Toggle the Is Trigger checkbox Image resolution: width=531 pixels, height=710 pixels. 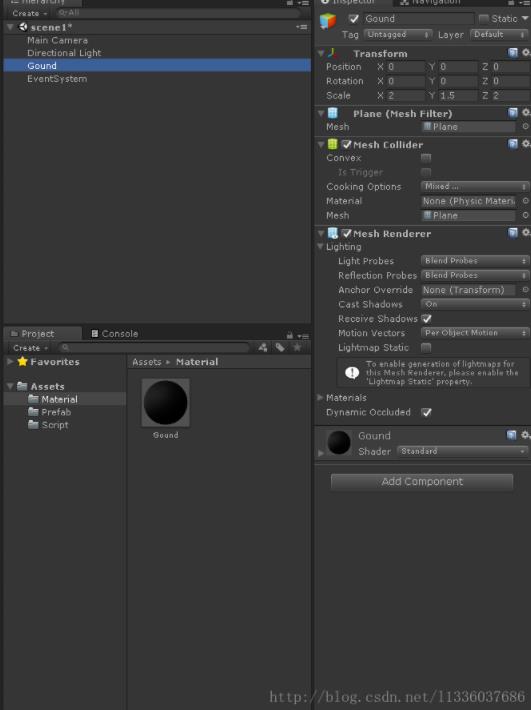426,173
